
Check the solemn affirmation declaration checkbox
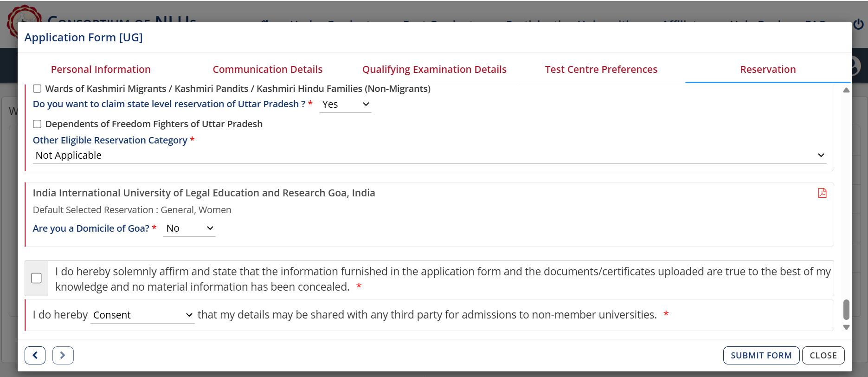(x=36, y=278)
